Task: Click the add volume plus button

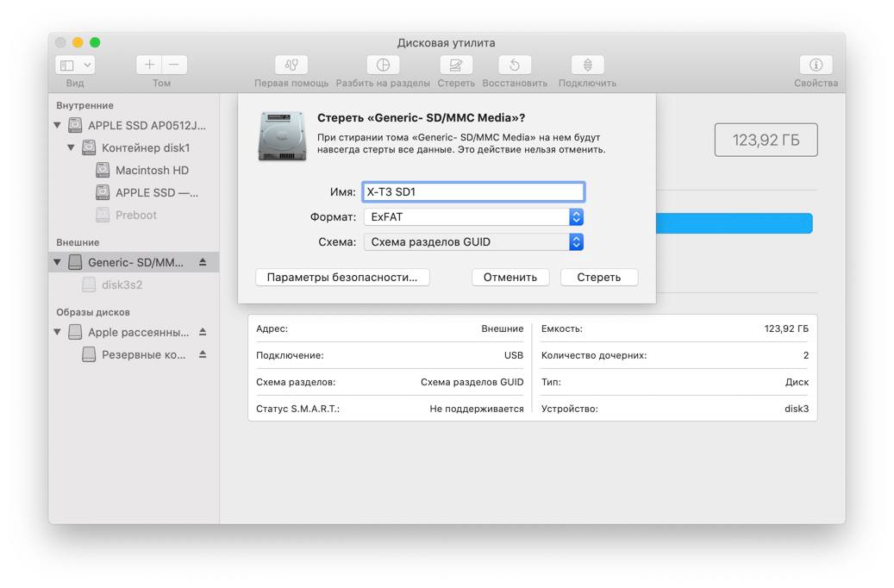Action: (149, 65)
